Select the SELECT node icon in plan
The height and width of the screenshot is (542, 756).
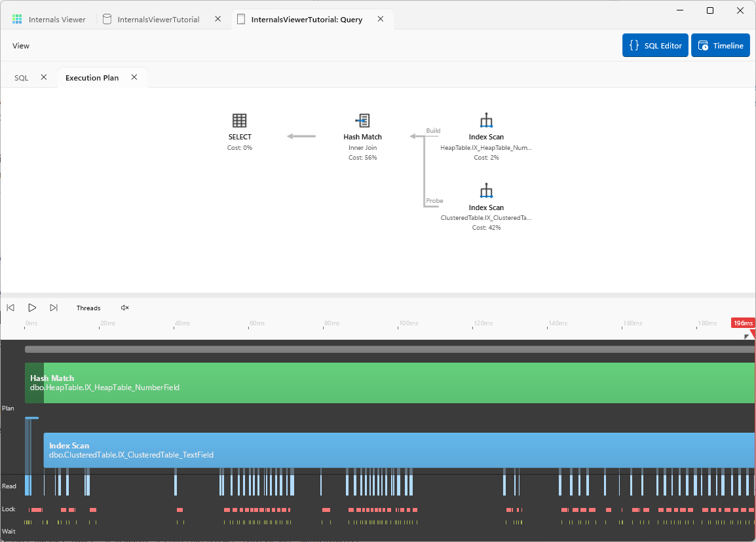tap(240, 120)
